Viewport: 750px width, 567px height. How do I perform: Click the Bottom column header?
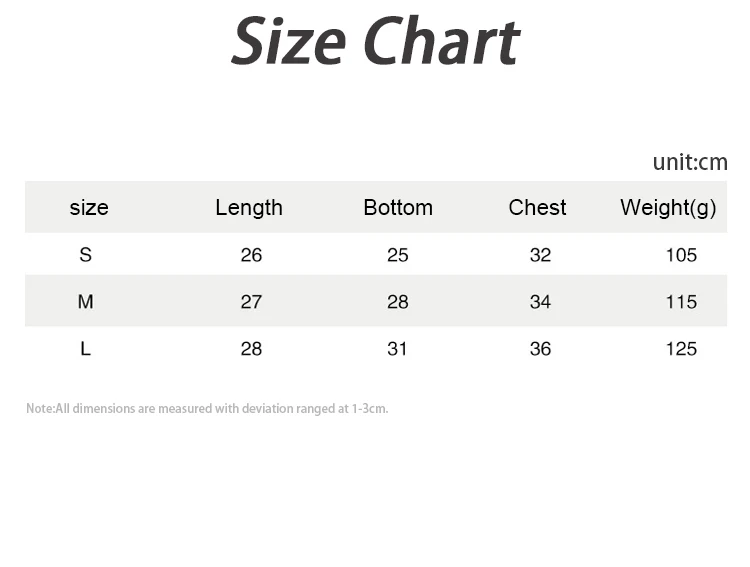point(398,208)
